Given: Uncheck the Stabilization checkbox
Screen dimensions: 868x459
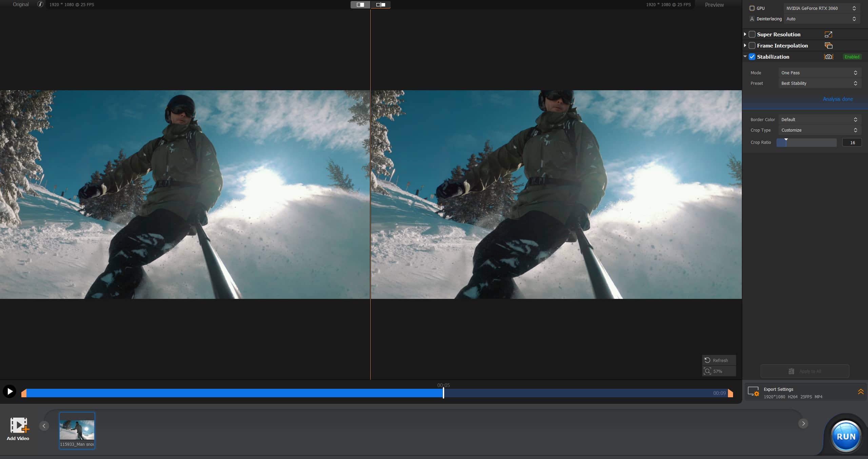Looking at the screenshot, I should pos(752,57).
